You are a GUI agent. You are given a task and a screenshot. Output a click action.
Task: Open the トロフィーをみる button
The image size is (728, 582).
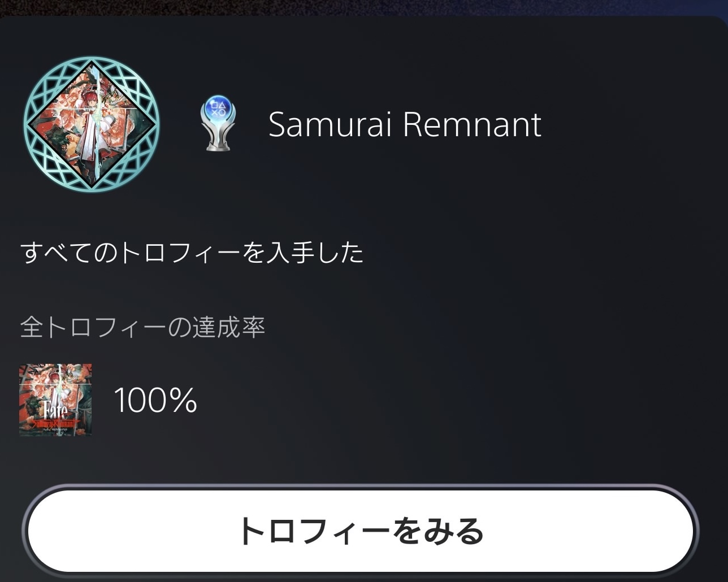(361, 531)
